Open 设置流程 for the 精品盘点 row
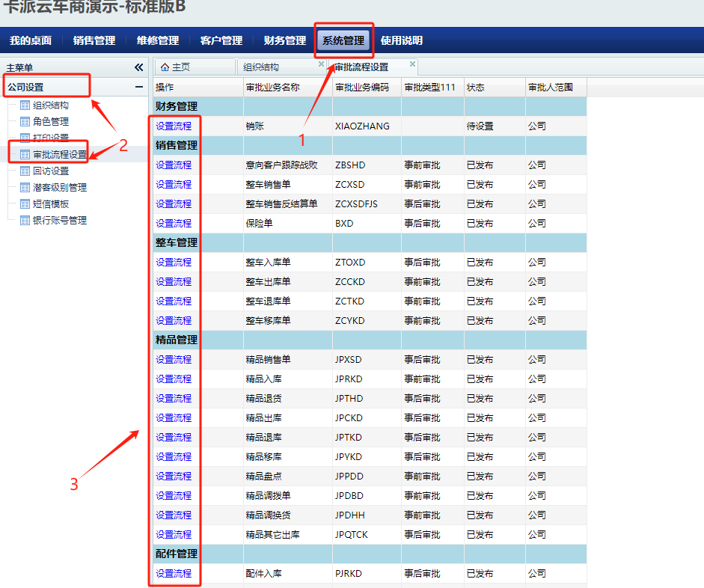 point(174,477)
